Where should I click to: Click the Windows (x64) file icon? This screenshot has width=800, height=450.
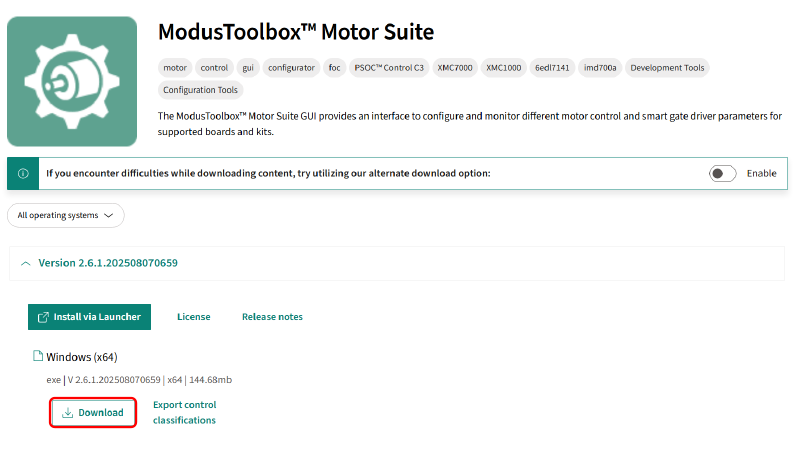(38, 356)
